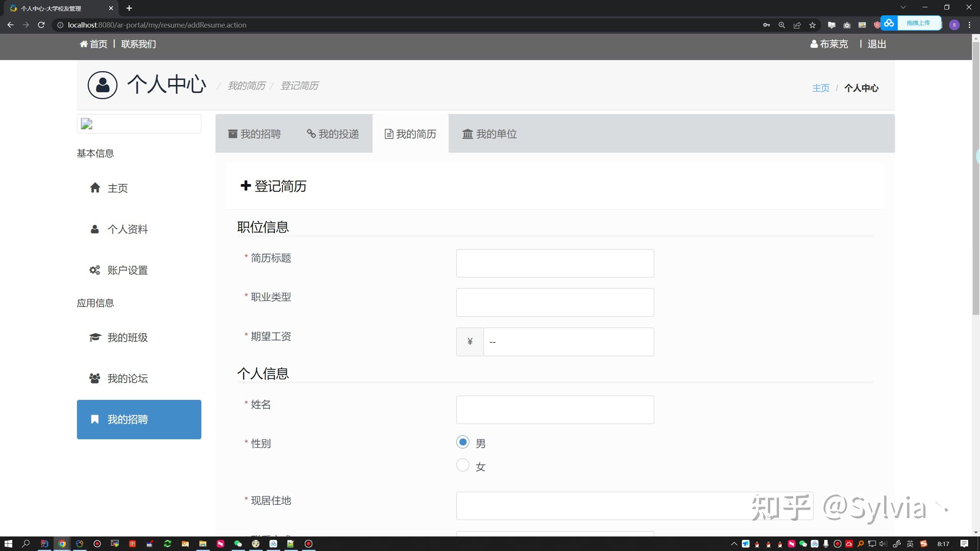Open the Windows Start menu
This screenshot has width=980, height=551.
[8, 544]
